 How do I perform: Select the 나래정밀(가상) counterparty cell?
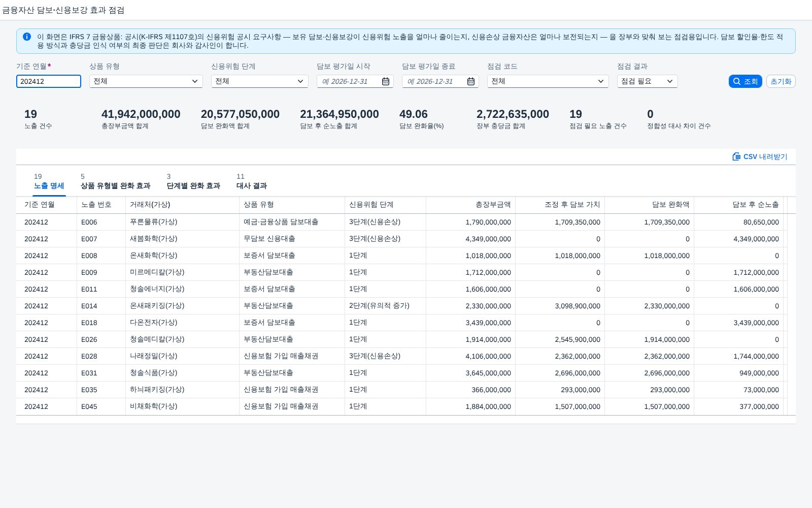click(183, 356)
